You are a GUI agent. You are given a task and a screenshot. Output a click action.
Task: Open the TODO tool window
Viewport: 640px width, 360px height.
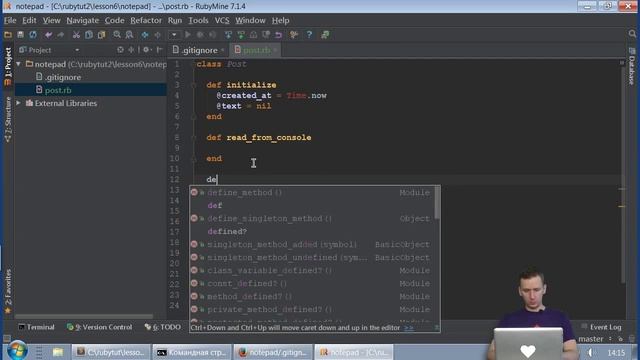pos(162,327)
